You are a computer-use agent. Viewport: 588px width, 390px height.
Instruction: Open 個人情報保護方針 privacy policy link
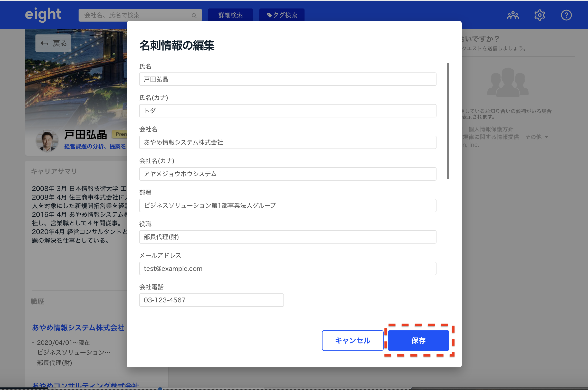click(490, 129)
